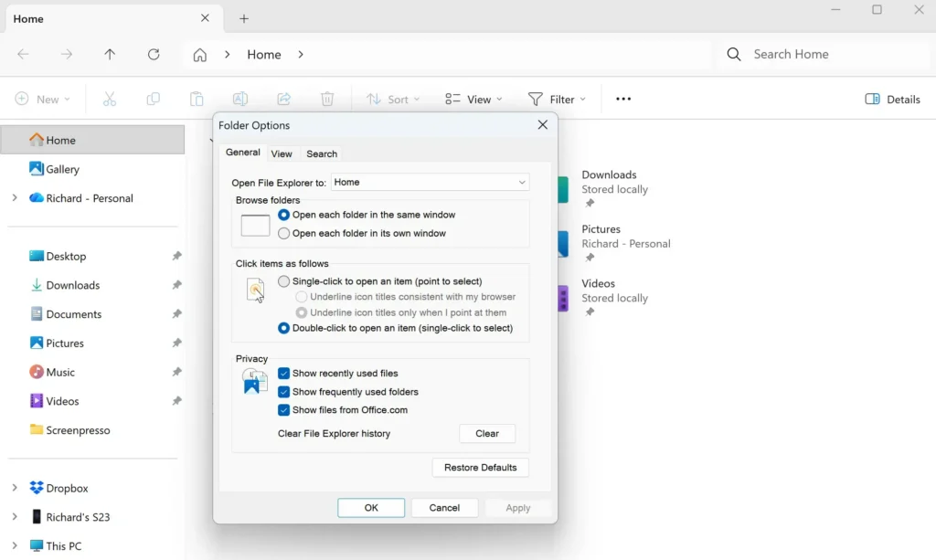Click the Forward navigation arrow

click(66, 54)
